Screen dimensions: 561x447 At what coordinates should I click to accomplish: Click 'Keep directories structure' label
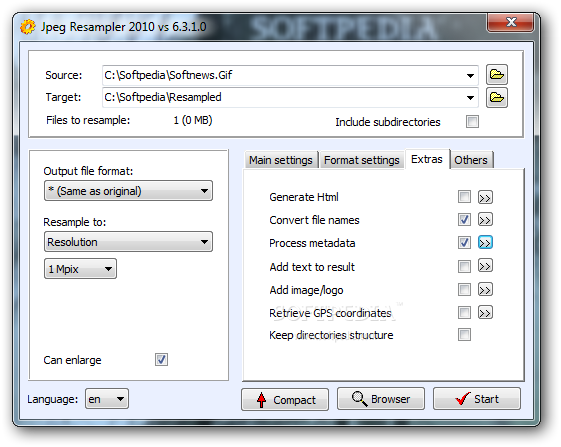pyautogui.click(x=331, y=335)
